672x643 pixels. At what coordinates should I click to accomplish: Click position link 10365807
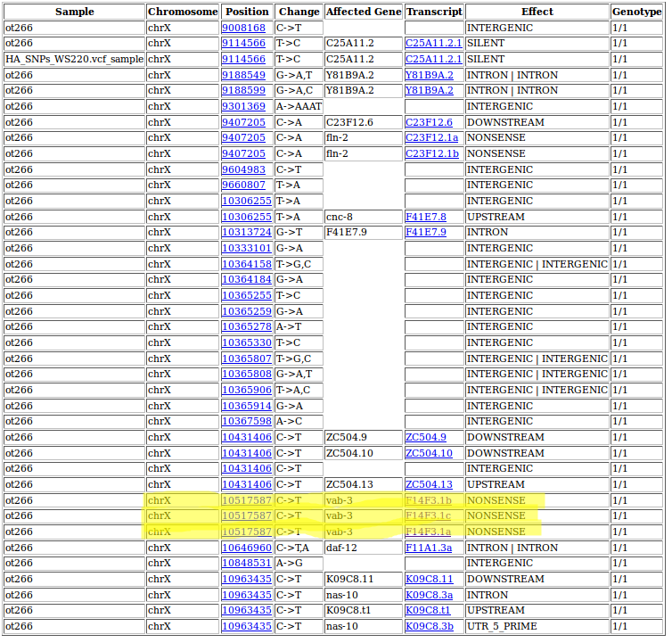click(247, 359)
